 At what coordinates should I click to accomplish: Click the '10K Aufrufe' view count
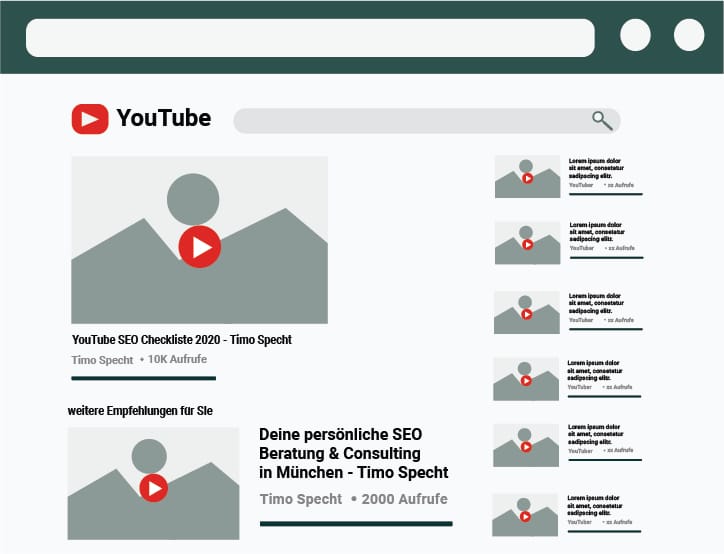tap(177, 359)
